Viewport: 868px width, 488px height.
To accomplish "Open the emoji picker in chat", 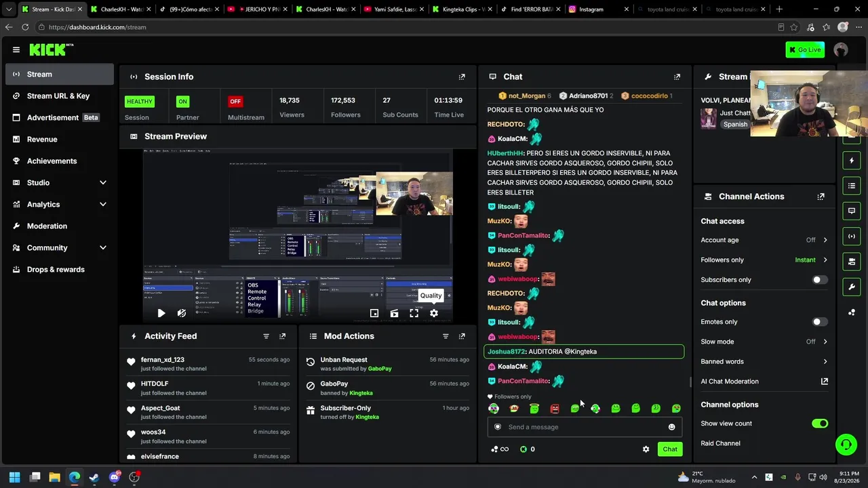I will click(672, 427).
